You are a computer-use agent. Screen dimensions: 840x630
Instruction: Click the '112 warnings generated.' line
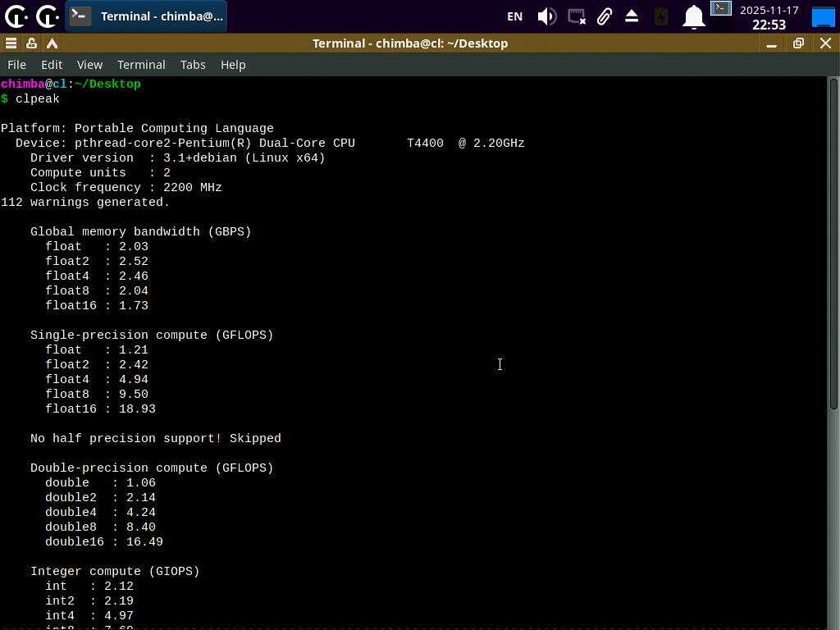(85, 202)
